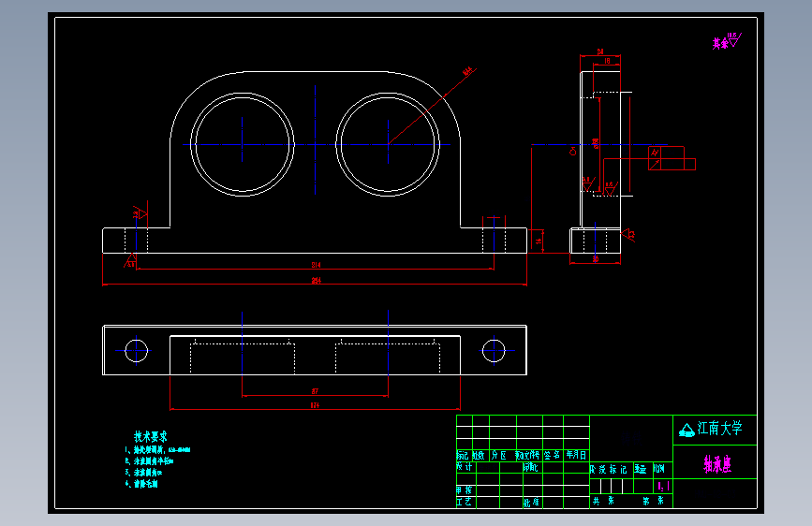This screenshot has height=526, width=812.
Task: Select the magenta 1:1 scale value
Action: click(663, 486)
